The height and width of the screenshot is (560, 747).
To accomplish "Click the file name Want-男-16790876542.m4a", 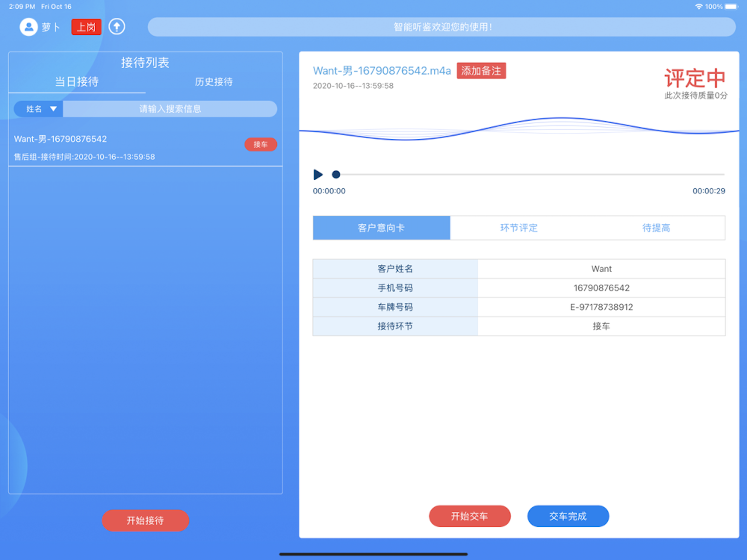I will [x=382, y=71].
